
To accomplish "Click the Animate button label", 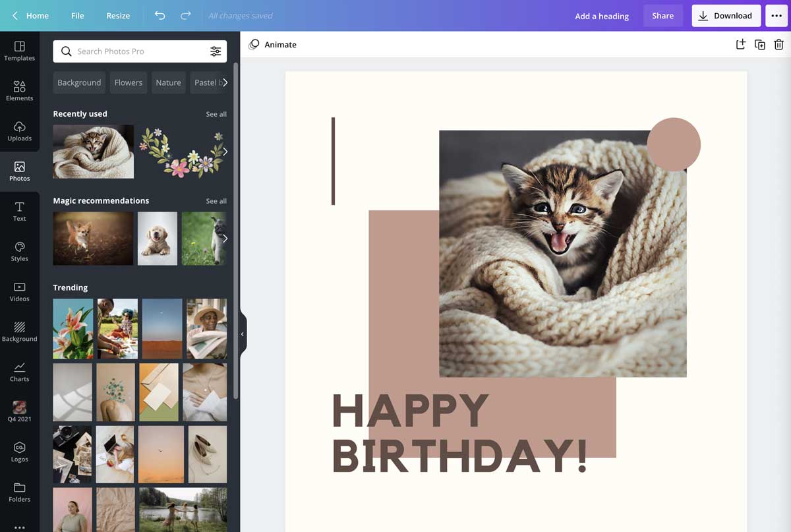I will coord(280,44).
